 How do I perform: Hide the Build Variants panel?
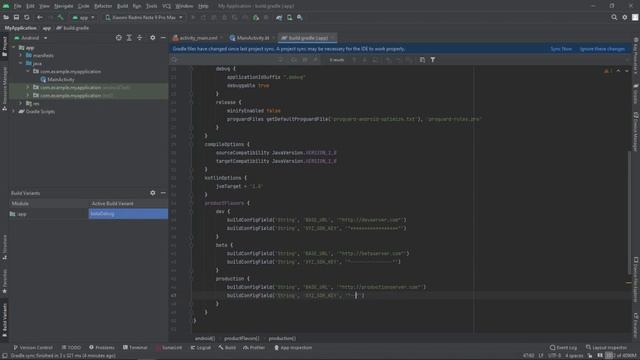pyautogui.click(x=163, y=193)
